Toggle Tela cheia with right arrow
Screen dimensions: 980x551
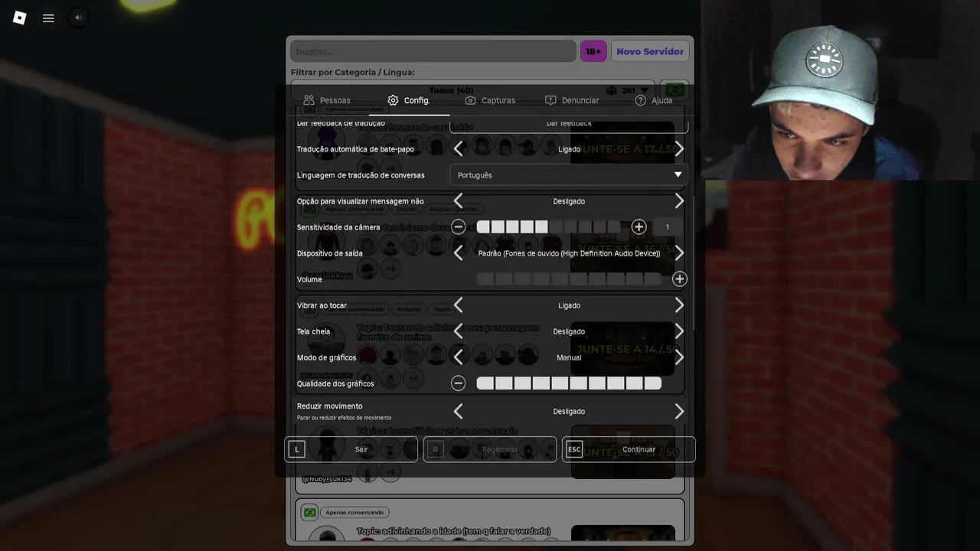[679, 331]
